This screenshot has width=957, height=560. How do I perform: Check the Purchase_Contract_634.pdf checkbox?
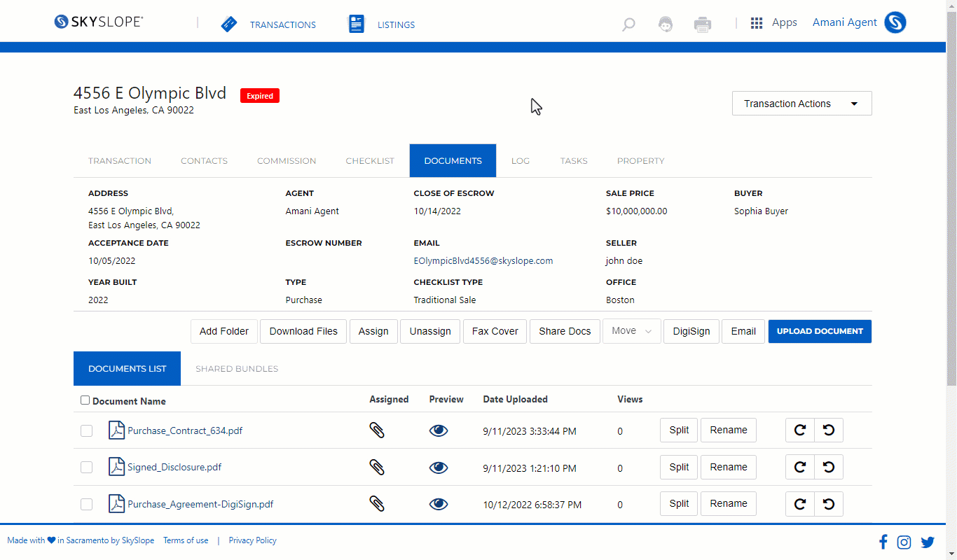click(86, 430)
